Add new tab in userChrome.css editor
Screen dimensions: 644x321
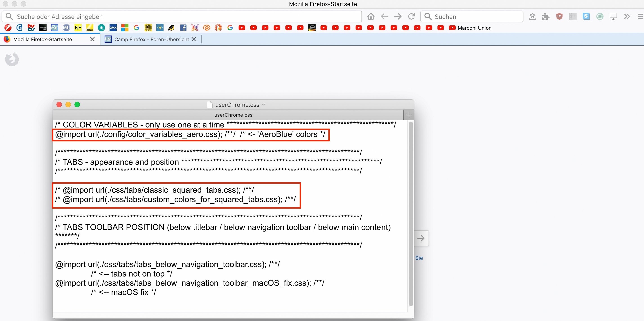(x=409, y=115)
